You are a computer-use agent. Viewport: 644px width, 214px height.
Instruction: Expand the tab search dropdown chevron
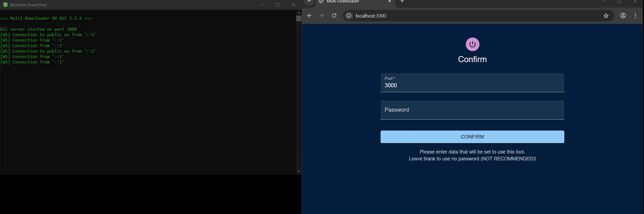309,2
